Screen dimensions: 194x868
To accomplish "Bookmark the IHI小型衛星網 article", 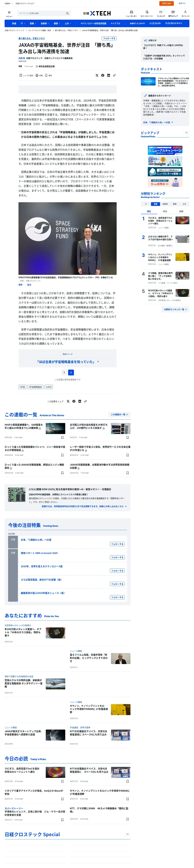I will (x=62, y=437).
